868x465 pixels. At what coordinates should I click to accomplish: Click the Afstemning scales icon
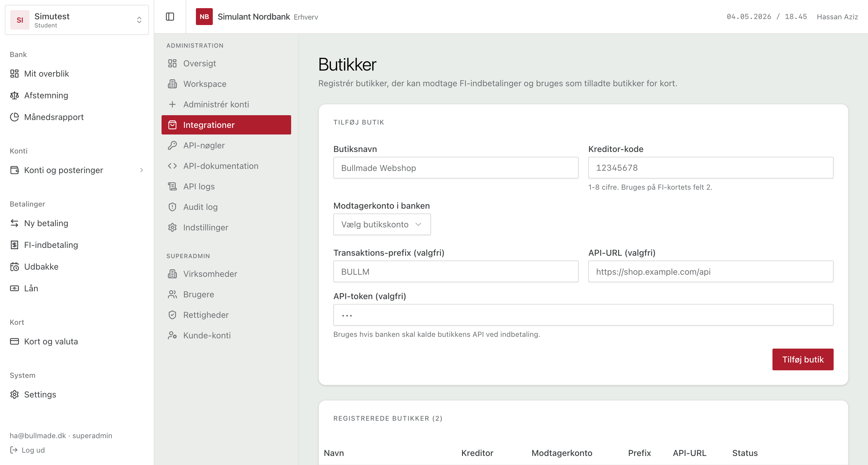(14, 95)
